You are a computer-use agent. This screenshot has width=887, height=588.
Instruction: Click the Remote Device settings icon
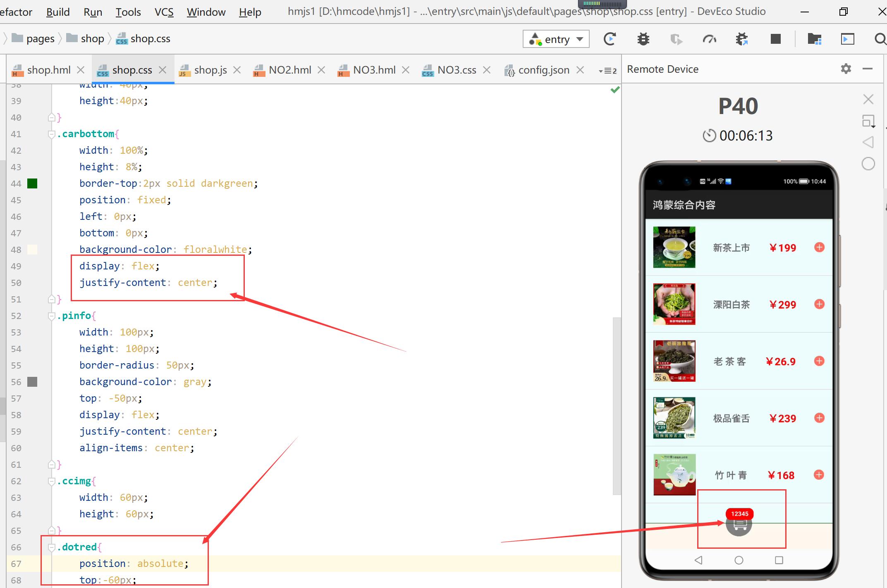pyautogui.click(x=846, y=68)
